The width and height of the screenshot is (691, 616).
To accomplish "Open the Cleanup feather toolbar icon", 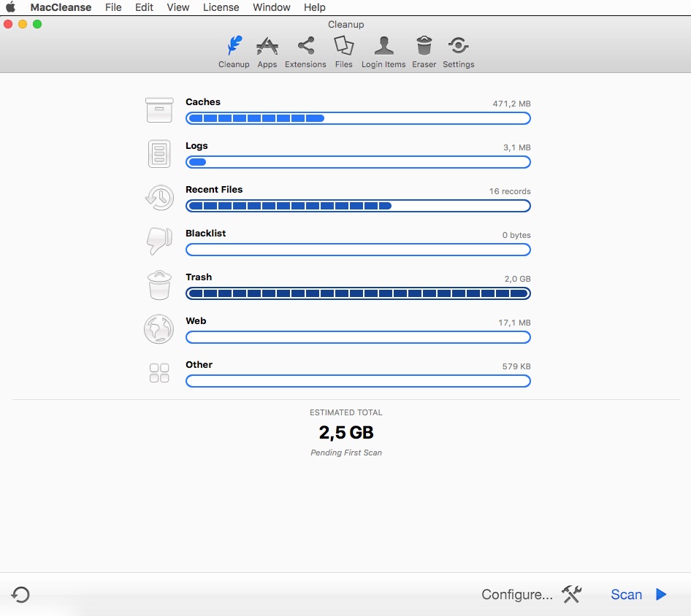I will point(234,45).
